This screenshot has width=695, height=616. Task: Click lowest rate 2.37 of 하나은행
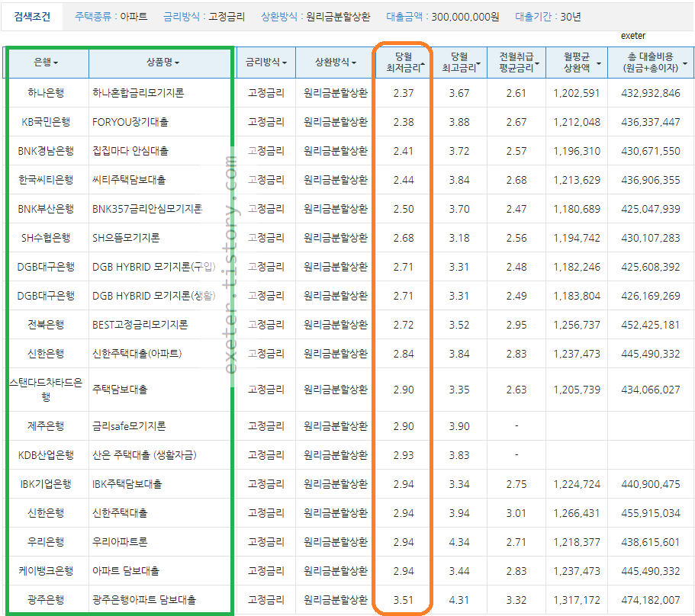[x=404, y=94]
